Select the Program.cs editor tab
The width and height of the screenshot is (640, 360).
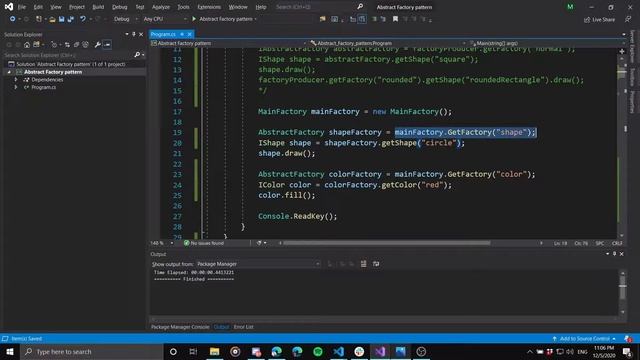163,34
